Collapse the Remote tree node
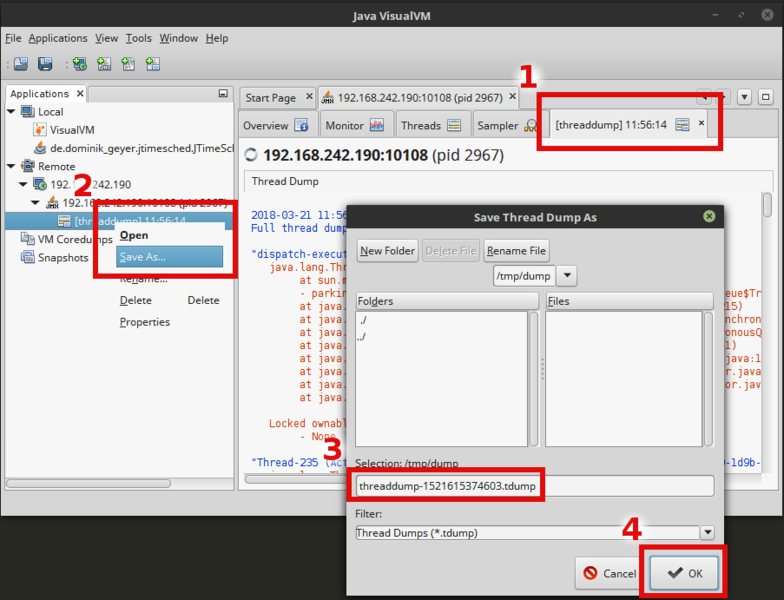The image size is (784, 600). click(x=12, y=166)
